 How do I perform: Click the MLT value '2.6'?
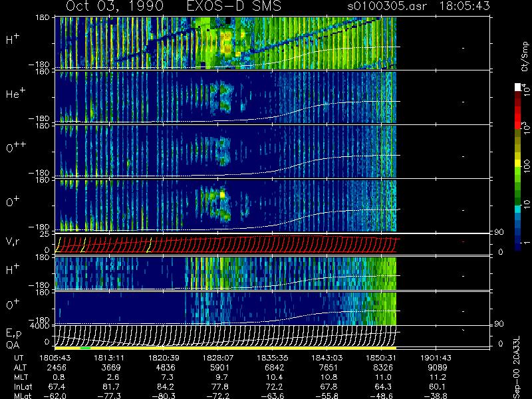(x=113, y=377)
